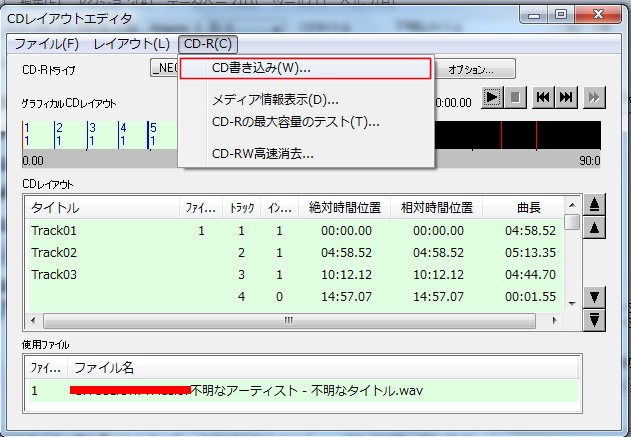631x437 pixels.
Task: Move track to bottom arrow icon
Action: [596, 319]
